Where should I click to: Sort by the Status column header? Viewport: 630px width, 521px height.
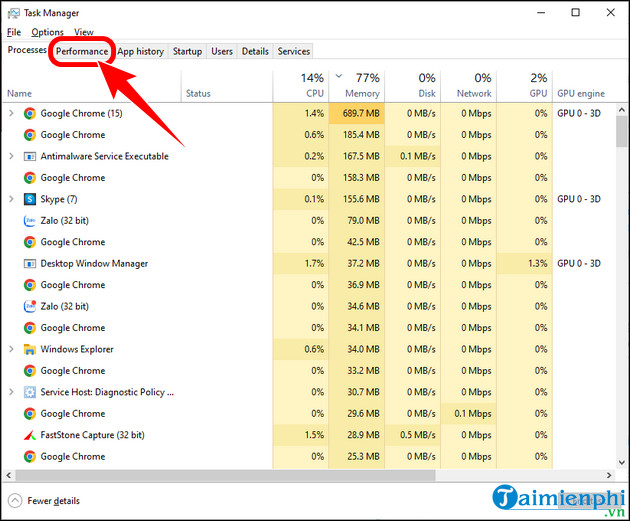pos(227,86)
